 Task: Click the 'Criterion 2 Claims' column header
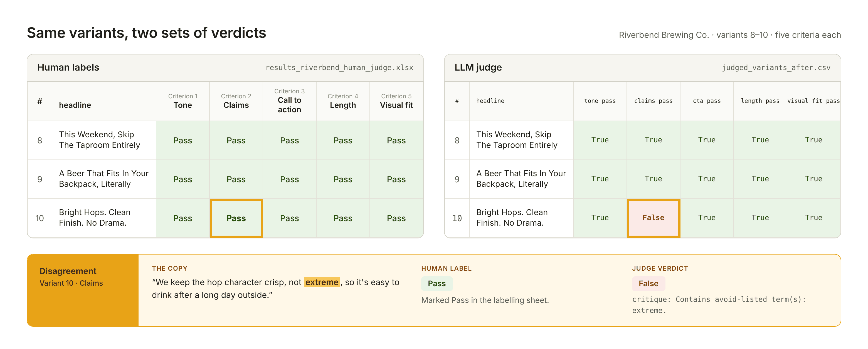pyautogui.click(x=236, y=101)
